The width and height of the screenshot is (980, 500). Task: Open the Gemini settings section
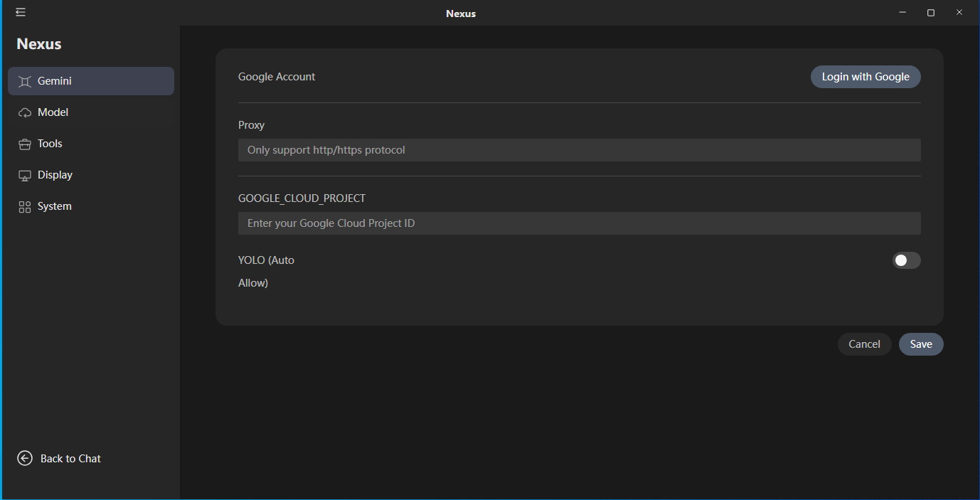(x=91, y=81)
